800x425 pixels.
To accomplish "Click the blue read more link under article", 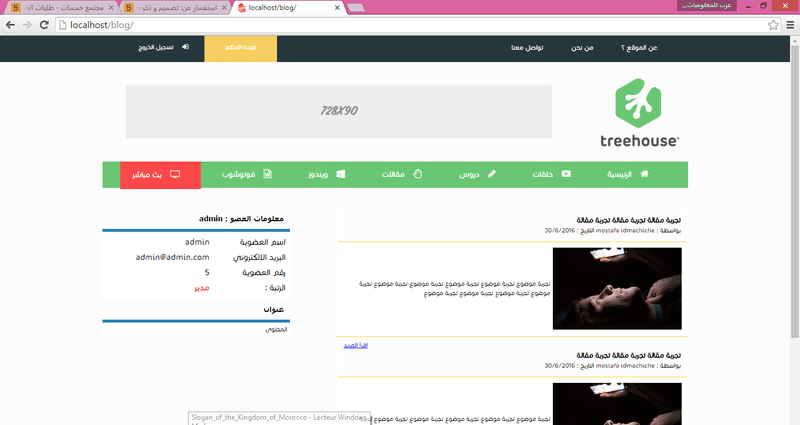I will (x=356, y=345).
